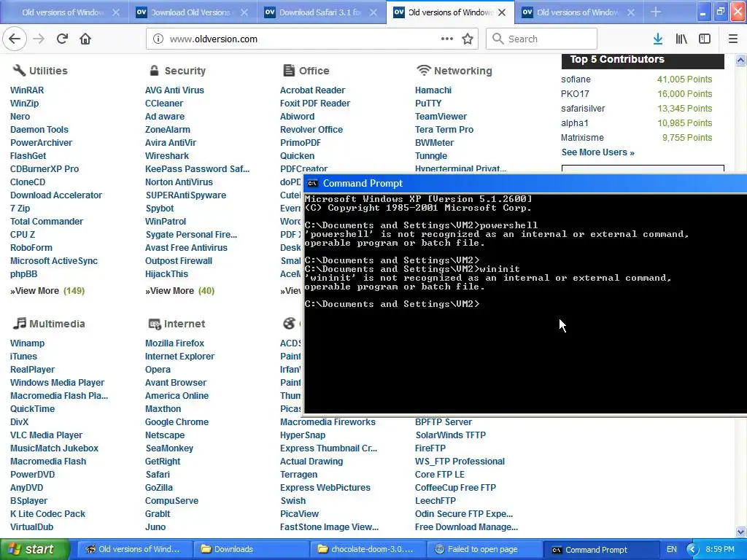Screen dimensions: 747x560
Task: Reload the page with the refresh icon
Action: (62, 39)
